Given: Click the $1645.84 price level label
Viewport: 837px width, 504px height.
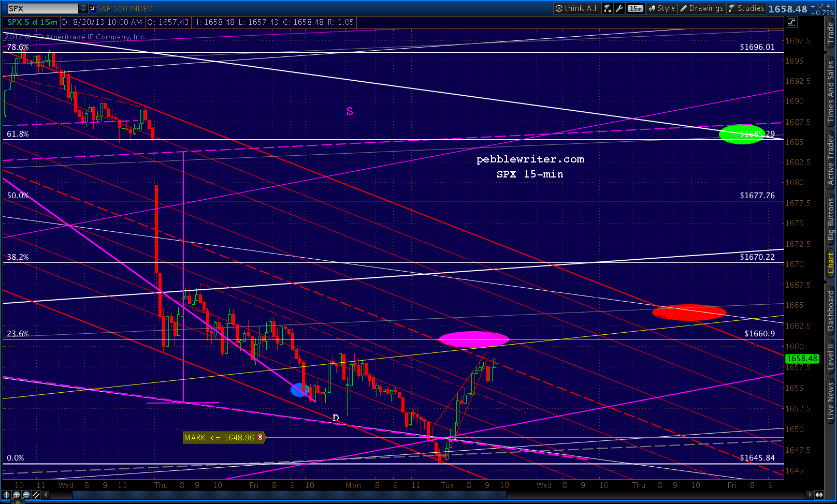Looking at the screenshot, I should tap(757, 458).
